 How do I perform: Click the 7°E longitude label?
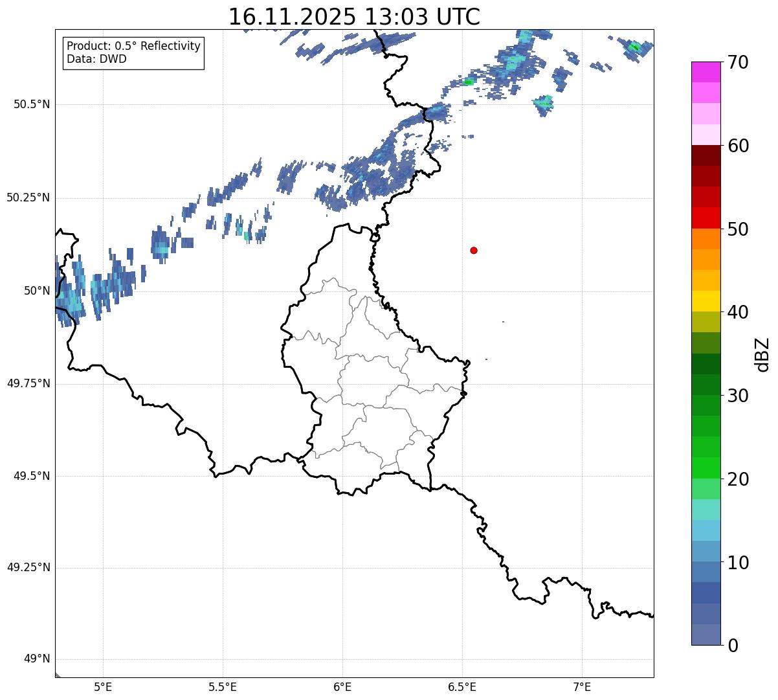pos(582,687)
